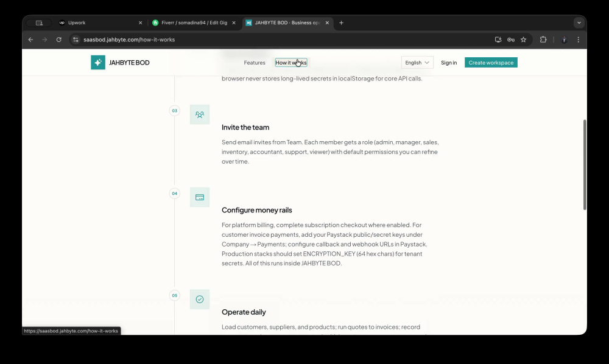This screenshot has height=364, width=609.
Task: Click the Create workspace button
Action: [x=491, y=63]
